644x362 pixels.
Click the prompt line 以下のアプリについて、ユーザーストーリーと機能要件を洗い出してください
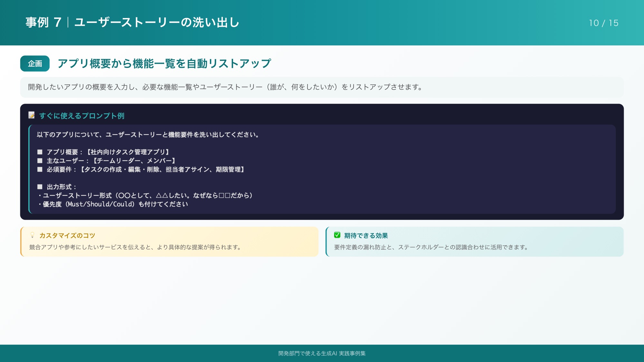(148, 135)
